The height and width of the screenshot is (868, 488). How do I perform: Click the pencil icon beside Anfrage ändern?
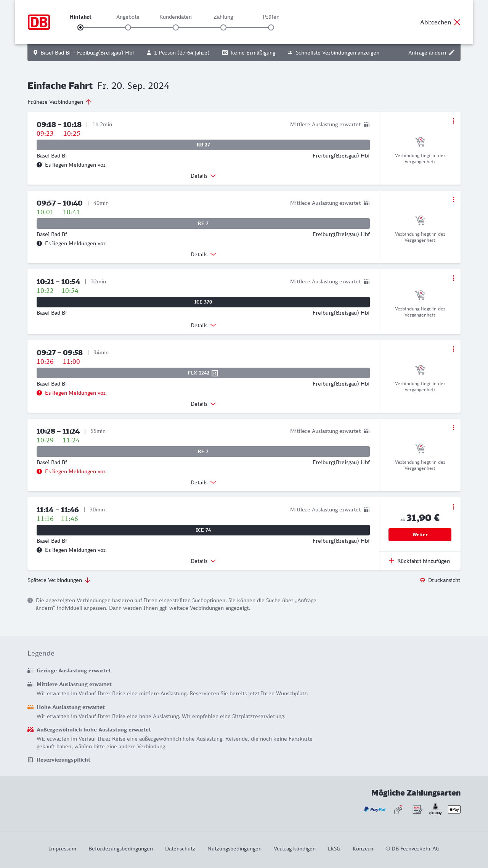(452, 53)
